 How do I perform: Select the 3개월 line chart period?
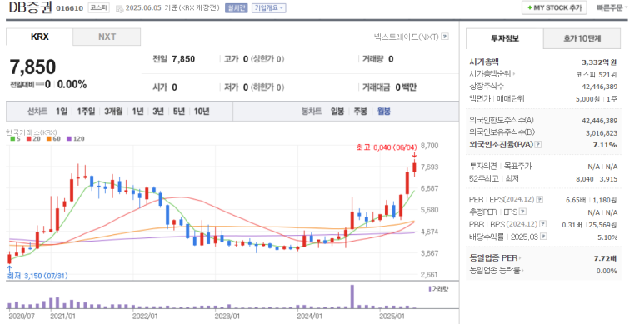point(113,112)
